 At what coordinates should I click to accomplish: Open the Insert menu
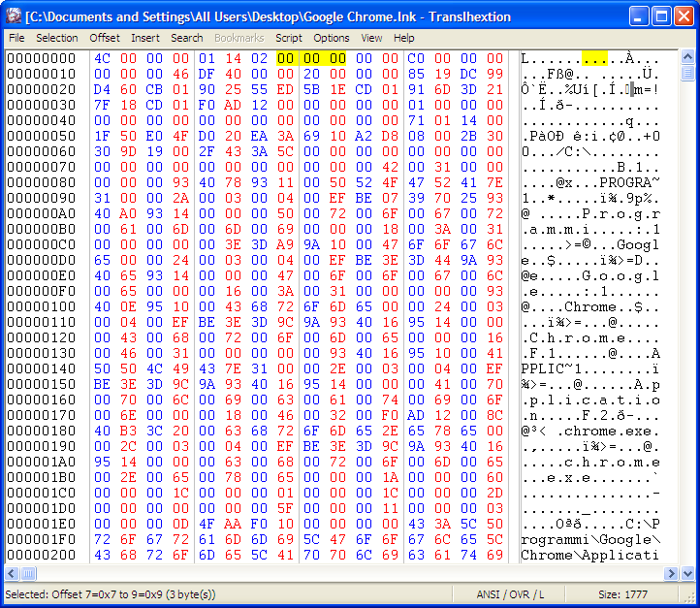coord(145,38)
